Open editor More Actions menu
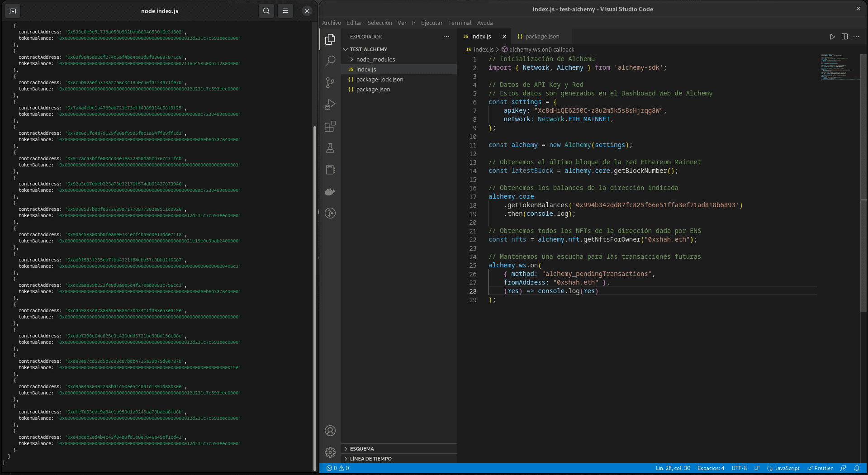This screenshot has height=475, width=868. click(856, 37)
